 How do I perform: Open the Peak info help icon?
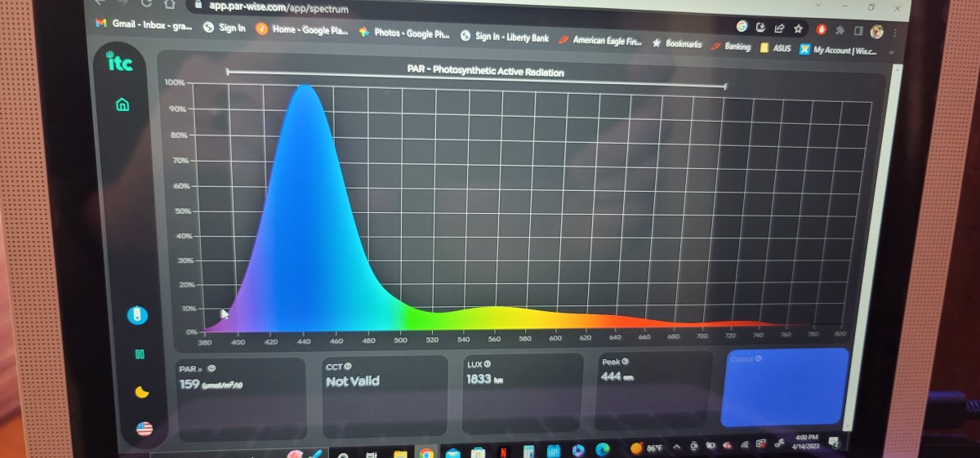click(625, 361)
